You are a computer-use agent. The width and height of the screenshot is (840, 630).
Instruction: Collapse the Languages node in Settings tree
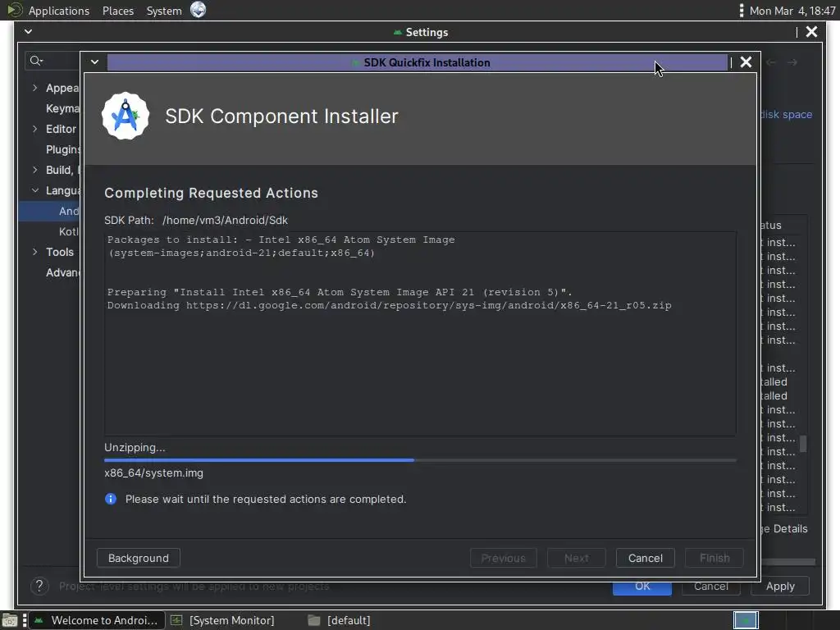pyautogui.click(x=34, y=190)
